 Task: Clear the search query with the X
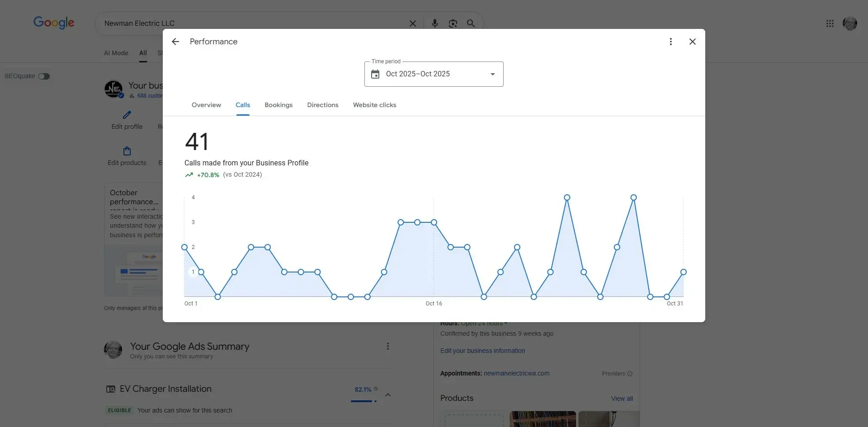(413, 23)
